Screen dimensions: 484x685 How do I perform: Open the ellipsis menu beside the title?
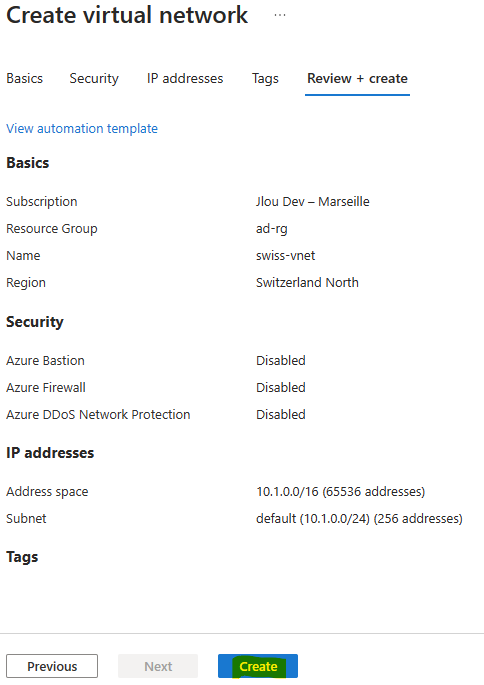click(280, 15)
